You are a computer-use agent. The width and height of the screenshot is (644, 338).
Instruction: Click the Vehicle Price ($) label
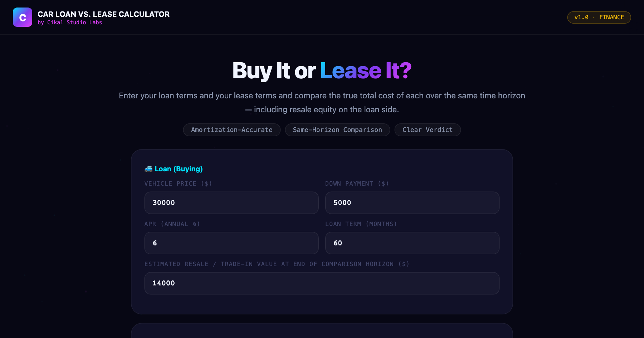point(178,183)
